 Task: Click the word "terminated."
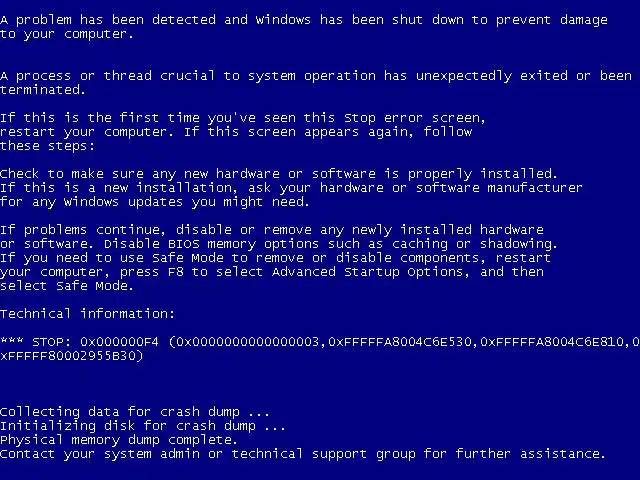(x=43, y=90)
